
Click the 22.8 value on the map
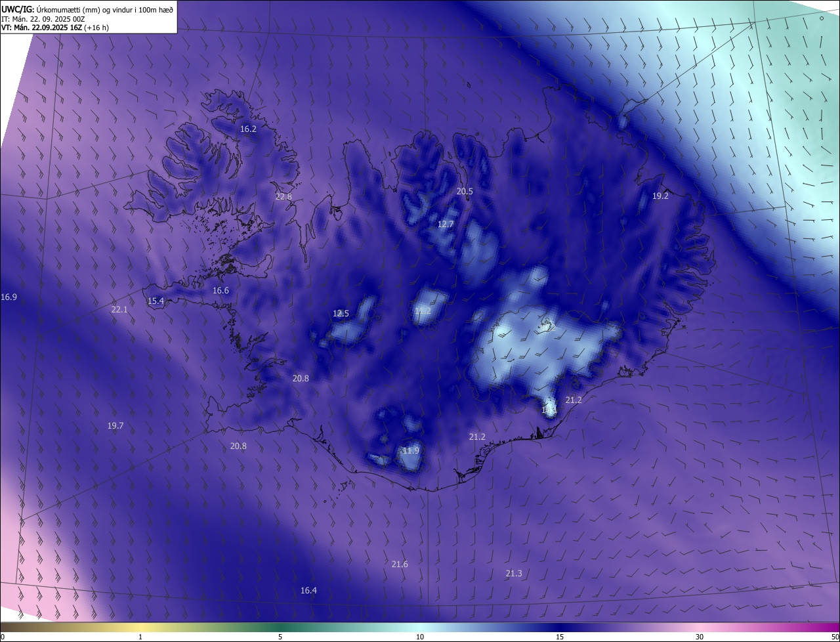[283, 197]
